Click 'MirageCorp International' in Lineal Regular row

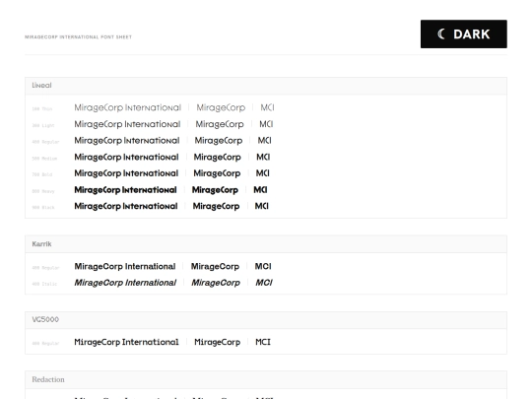point(127,141)
